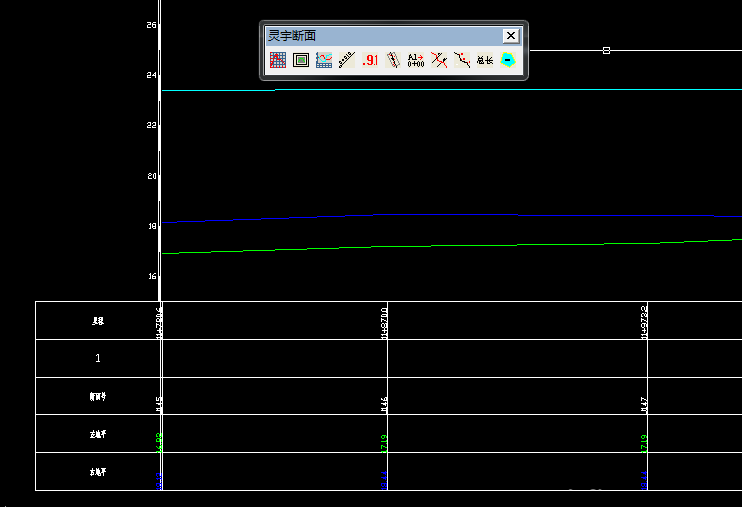Click the red grid profile chart icon
This screenshot has height=507, width=742.
pyautogui.click(x=278, y=60)
